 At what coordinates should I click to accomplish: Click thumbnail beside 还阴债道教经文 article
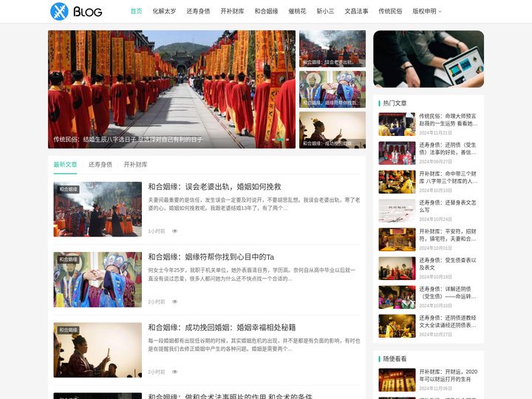click(x=397, y=326)
